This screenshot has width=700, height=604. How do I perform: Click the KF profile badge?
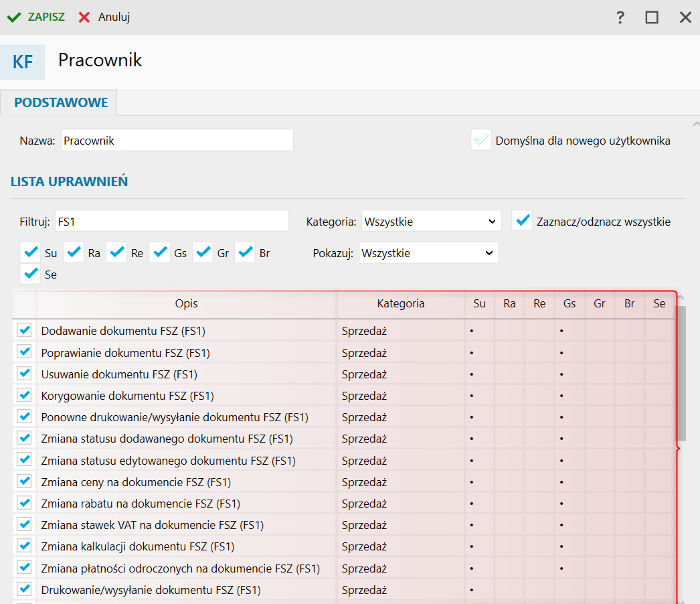22,62
